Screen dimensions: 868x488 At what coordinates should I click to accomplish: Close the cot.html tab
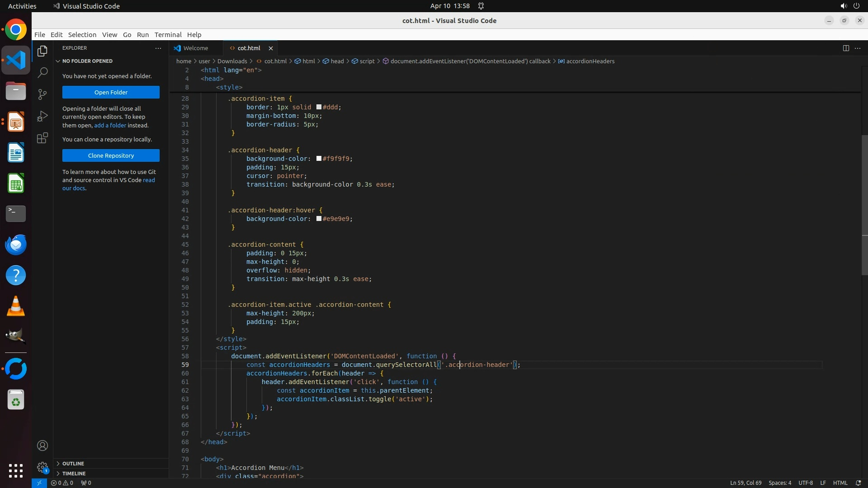pos(271,48)
